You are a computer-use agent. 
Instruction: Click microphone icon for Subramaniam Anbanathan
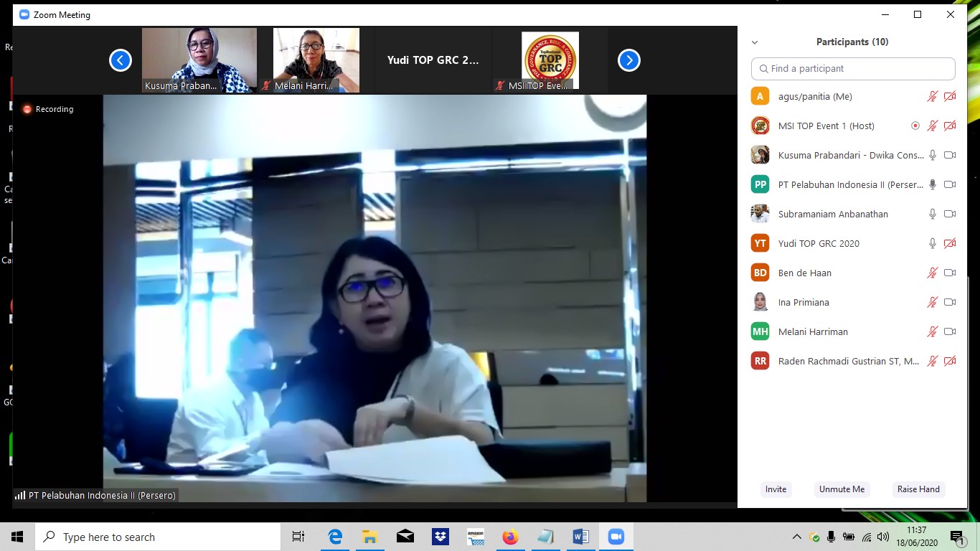[x=933, y=214]
